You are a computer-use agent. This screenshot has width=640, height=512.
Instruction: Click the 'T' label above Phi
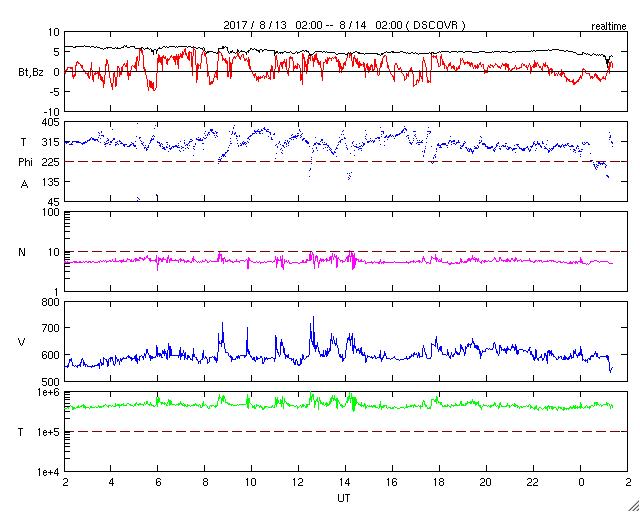click(23, 140)
